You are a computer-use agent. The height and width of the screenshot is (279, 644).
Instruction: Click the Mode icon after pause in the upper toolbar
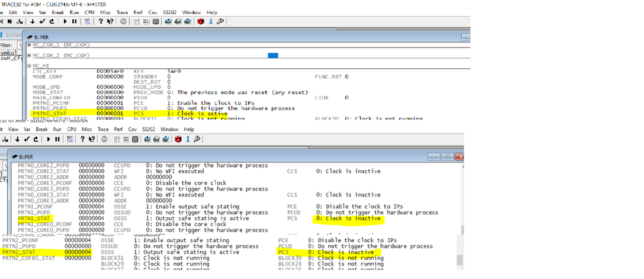point(87,21)
